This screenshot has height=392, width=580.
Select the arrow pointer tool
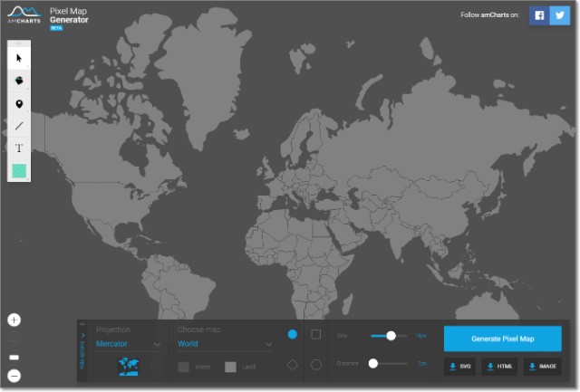pyautogui.click(x=19, y=57)
